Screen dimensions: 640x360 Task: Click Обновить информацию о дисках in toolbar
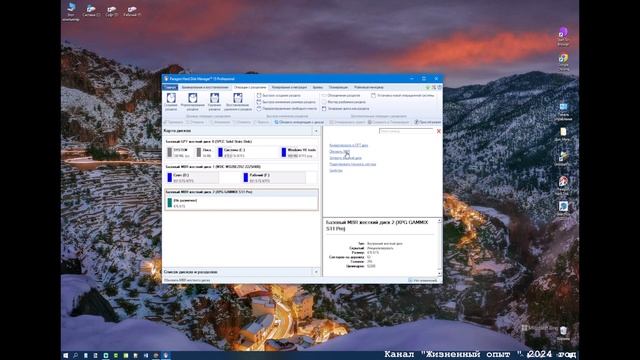tap(299, 122)
